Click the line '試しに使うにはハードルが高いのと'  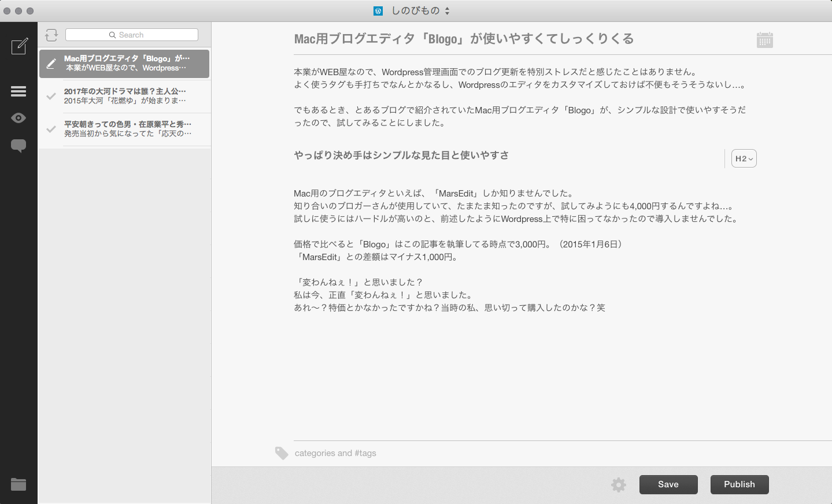pyautogui.click(x=516, y=219)
